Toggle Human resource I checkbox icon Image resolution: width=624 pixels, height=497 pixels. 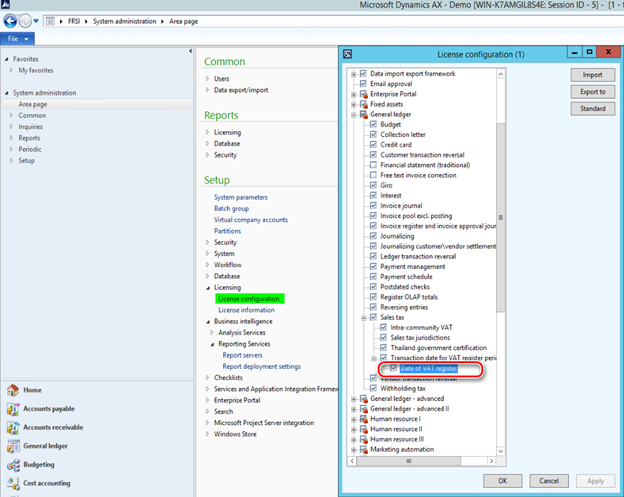(364, 419)
